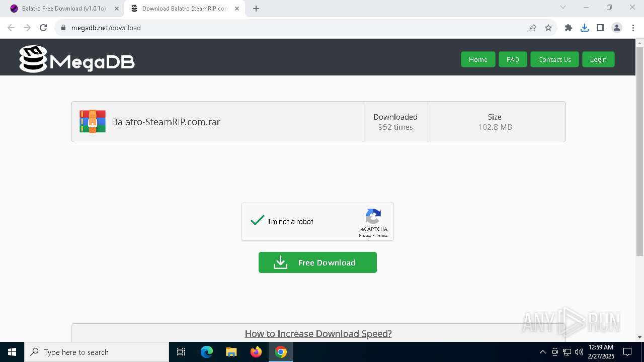Click the page vertical scrollbar

639,151
